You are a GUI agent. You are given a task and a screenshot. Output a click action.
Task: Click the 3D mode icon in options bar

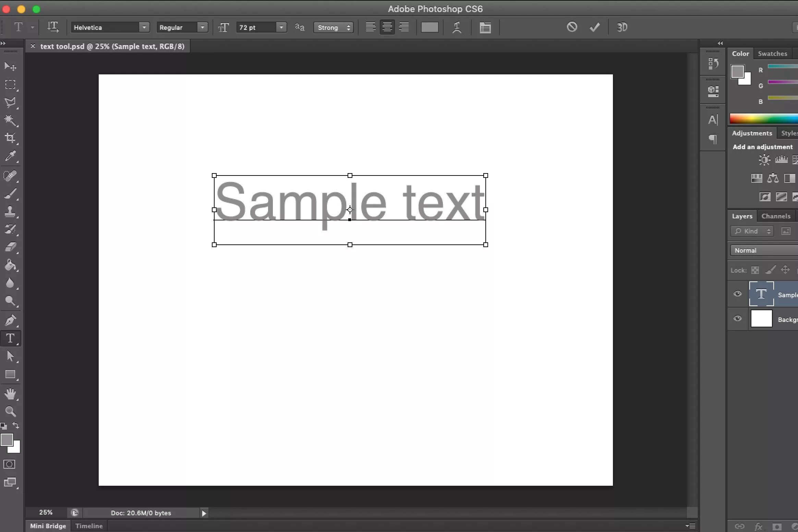click(x=622, y=27)
